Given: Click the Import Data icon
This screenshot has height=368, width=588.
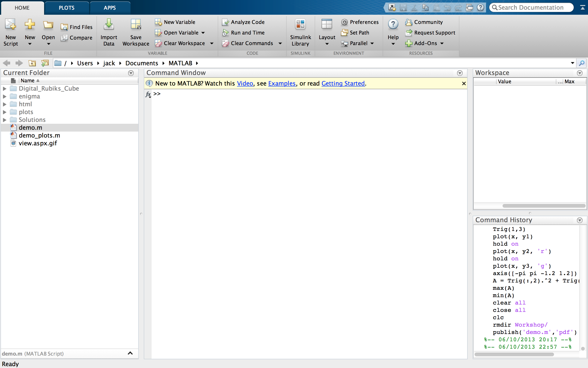Looking at the screenshot, I should coord(109,25).
